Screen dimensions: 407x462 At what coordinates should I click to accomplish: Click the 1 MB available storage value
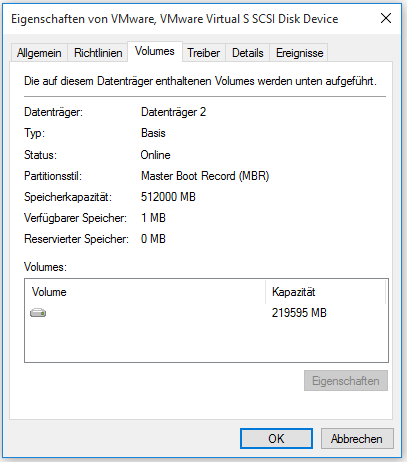pos(153,218)
